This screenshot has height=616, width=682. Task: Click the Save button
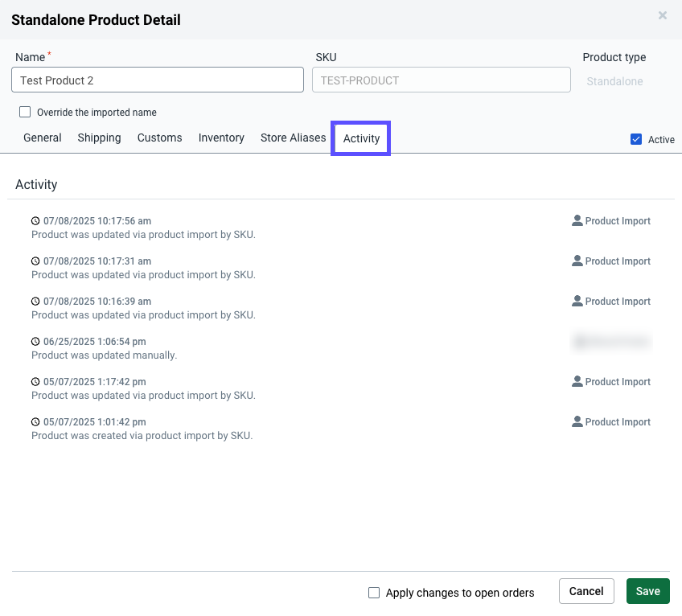pos(647,590)
